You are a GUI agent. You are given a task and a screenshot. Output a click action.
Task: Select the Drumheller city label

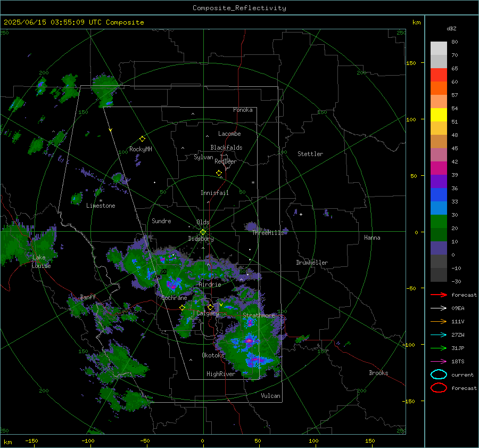312,263
